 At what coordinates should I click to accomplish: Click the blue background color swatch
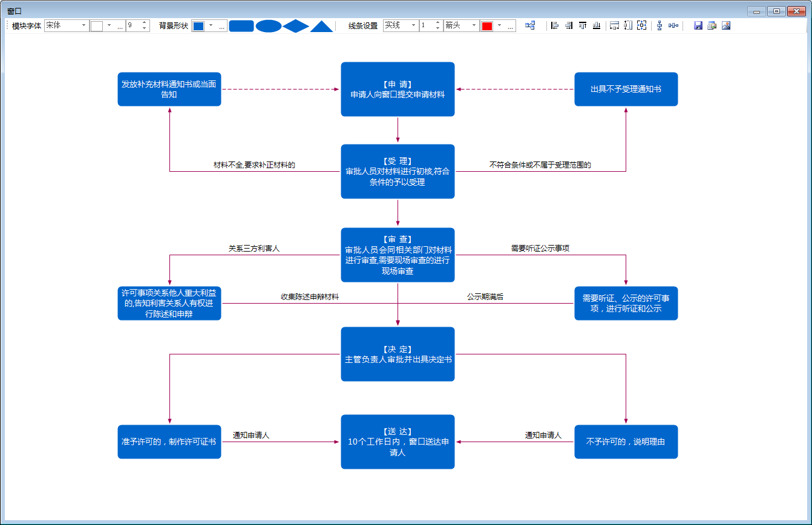tap(198, 26)
